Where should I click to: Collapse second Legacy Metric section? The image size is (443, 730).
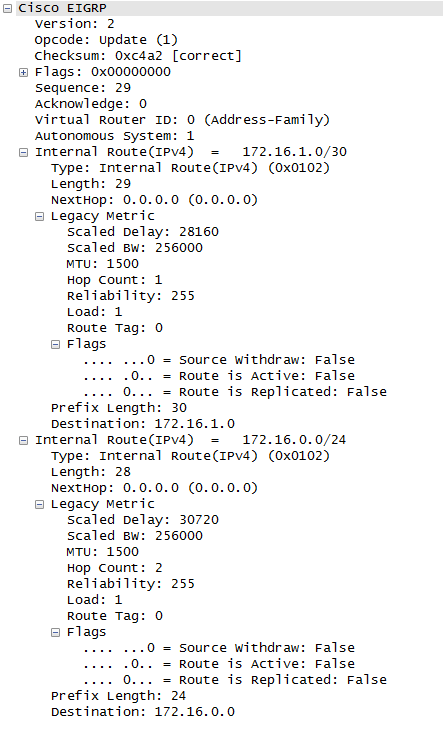40,504
